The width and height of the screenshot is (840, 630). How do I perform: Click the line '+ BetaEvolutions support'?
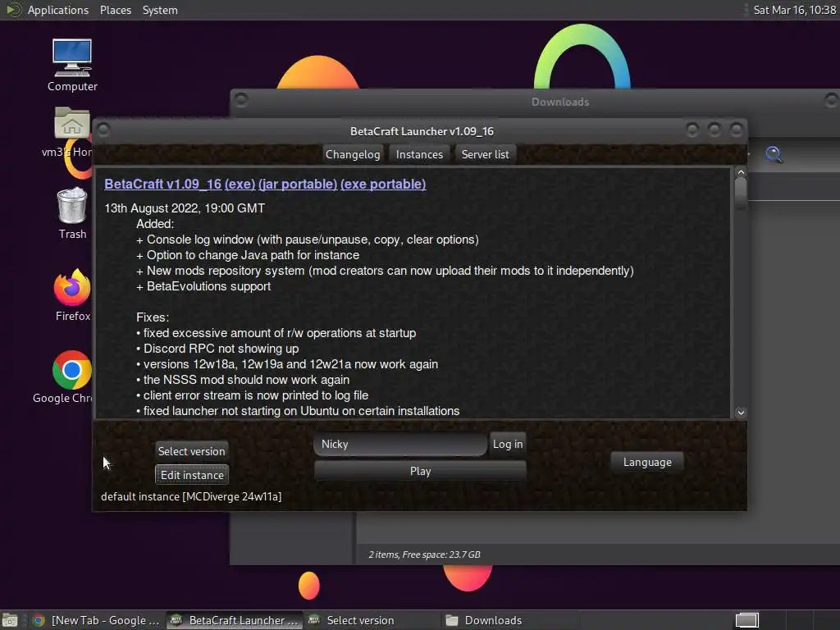(203, 286)
